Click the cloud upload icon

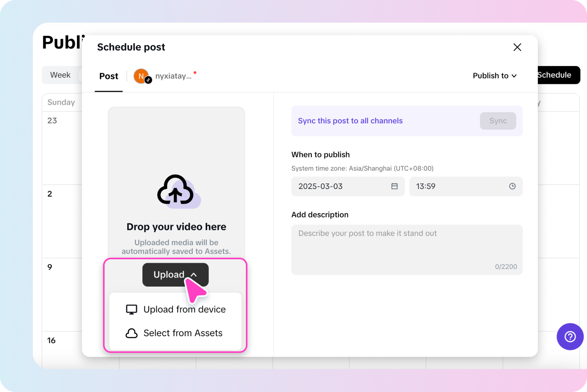(177, 190)
